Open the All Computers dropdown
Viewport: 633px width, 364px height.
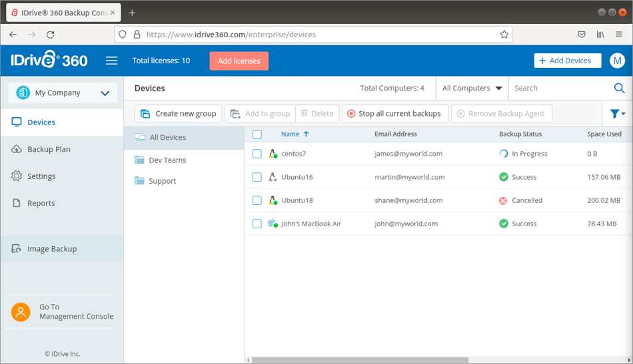tap(472, 88)
